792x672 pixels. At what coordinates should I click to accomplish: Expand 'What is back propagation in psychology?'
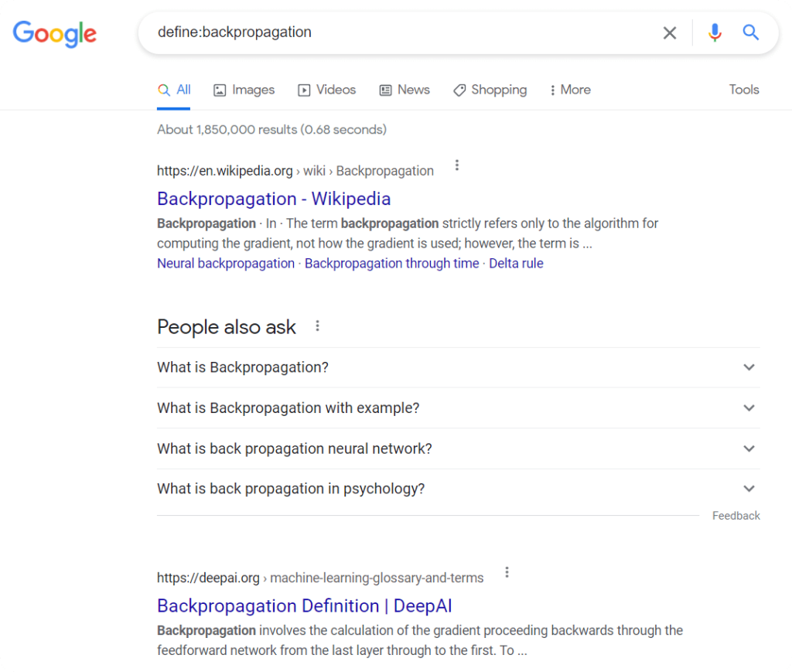pos(458,489)
